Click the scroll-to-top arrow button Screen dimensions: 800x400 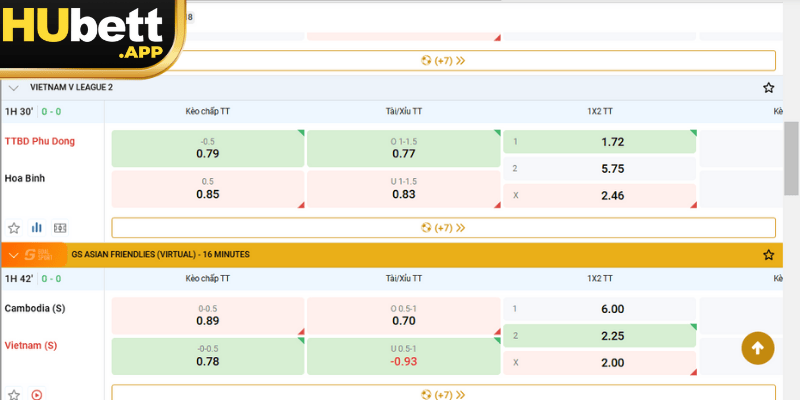coord(757,348)
